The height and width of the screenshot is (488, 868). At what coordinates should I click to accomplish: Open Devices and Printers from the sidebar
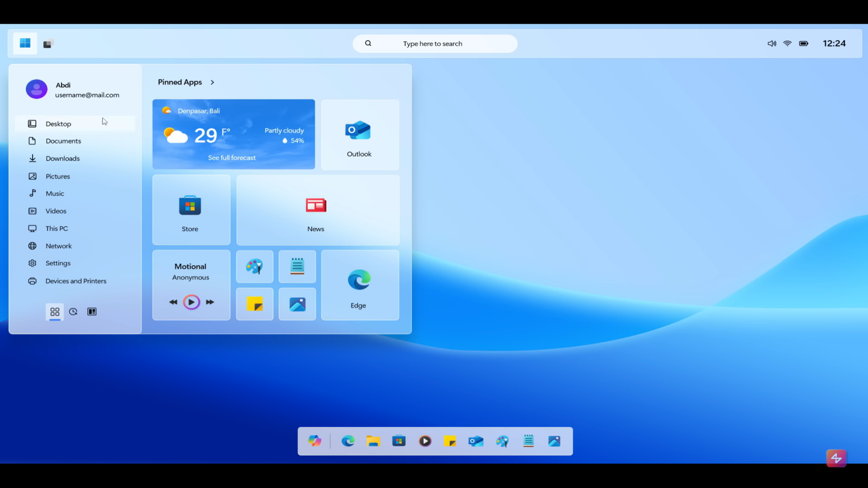75,281
